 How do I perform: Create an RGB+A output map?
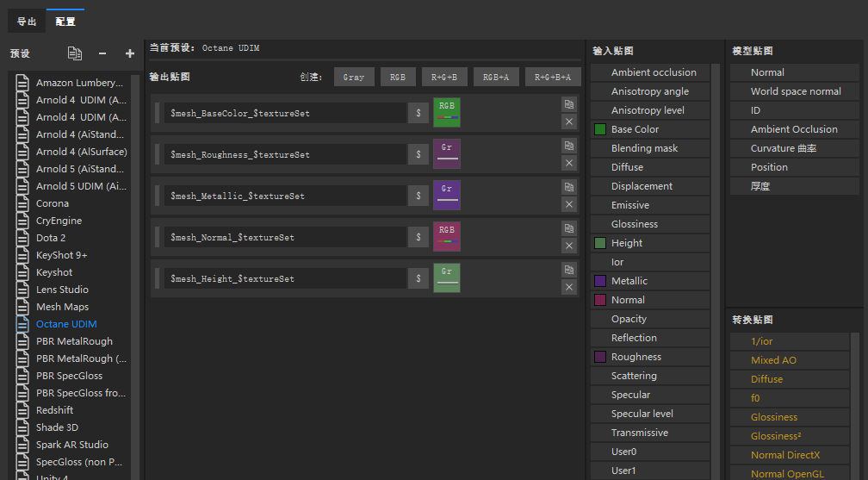[x=496, y=77]
